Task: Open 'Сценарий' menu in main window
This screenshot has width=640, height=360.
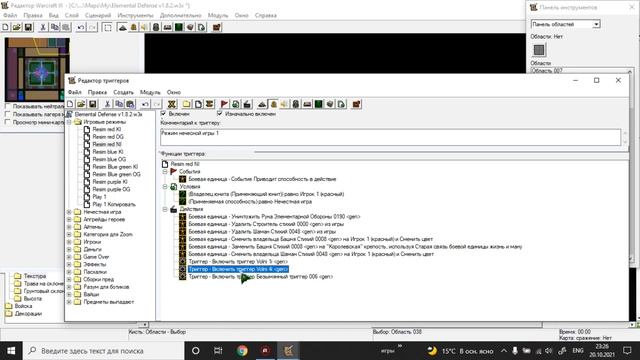Action: coord(98,15)
